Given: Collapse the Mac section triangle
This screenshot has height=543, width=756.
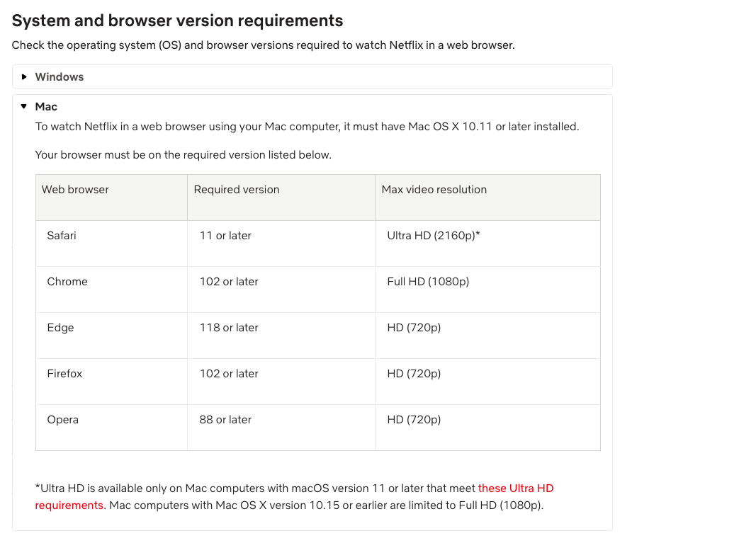Looking at the screenshot, I should 24,107.
